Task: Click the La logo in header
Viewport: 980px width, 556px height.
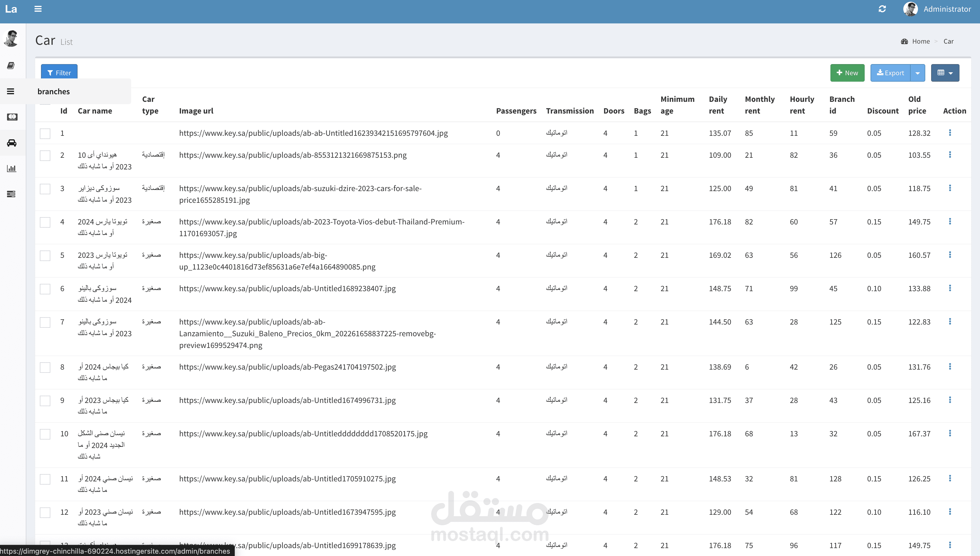Action: click(x=11, y=9)
